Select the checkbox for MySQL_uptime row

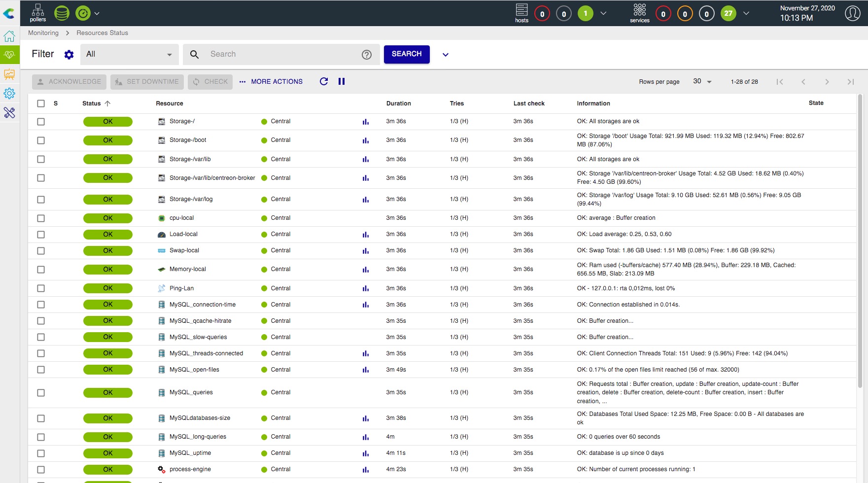[x=41, y=453]
